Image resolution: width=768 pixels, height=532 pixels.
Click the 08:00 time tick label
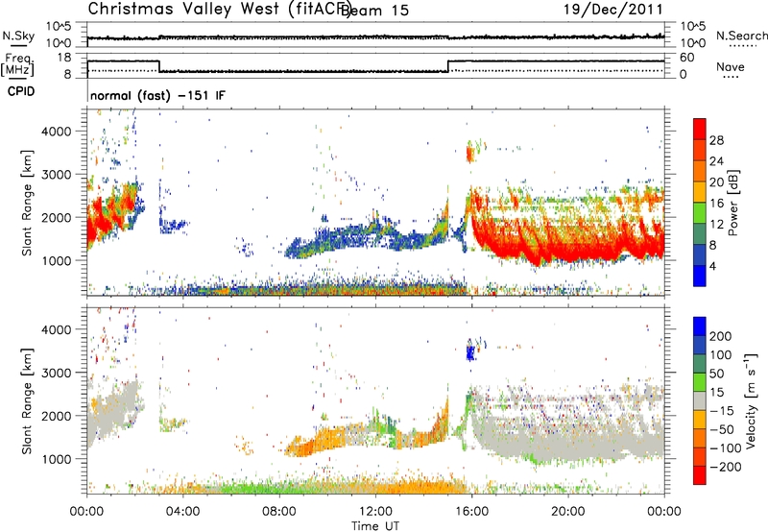(x=278, y=512)
